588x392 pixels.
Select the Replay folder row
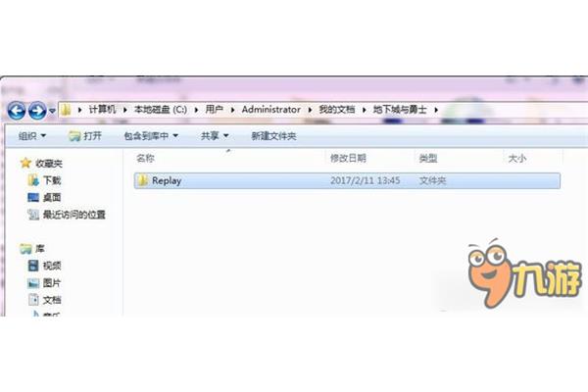(x=347, y=180)
